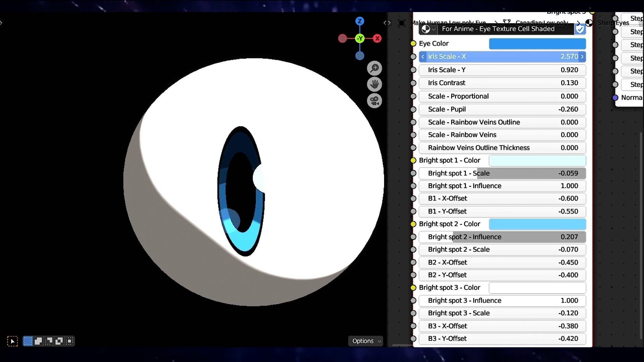
Task: Choose the 'subtract selection' mode icon
Action: tap(49, 341)
